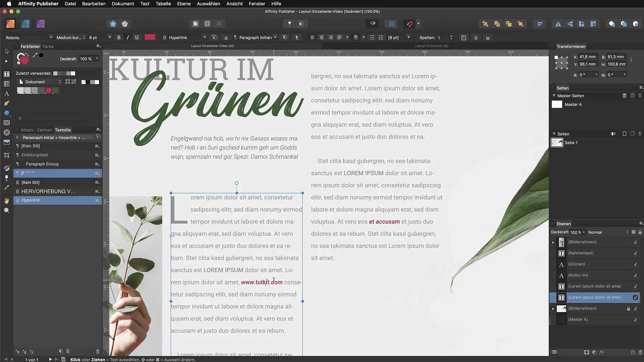
Task: Click the swatch search field
Action: click(52, 118)
